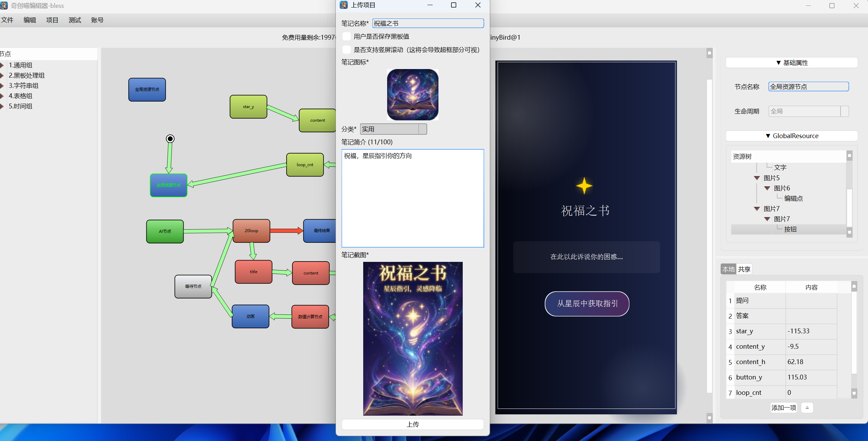Enable the 是否支持竖屏滚动 checkbox
This screenshot has width=868, height=441.
pyautogui.click(x=346, y=50)
